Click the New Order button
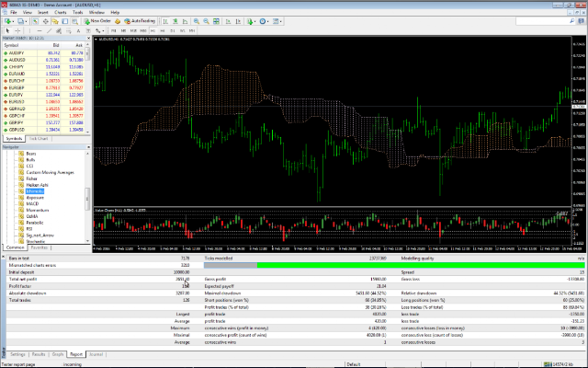The height and width of the screenshot is (368, 588). pos(97,21)
